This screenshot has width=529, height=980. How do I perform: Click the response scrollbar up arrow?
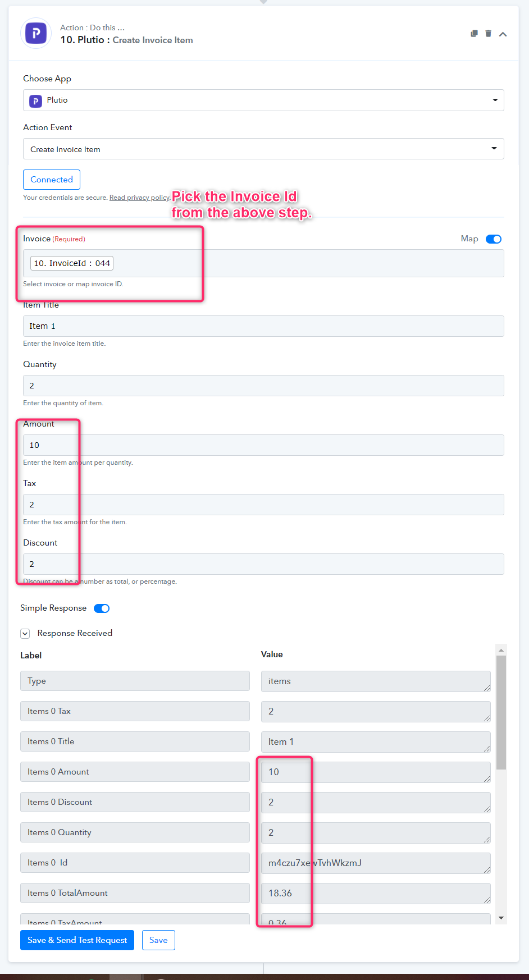point(501,649)
